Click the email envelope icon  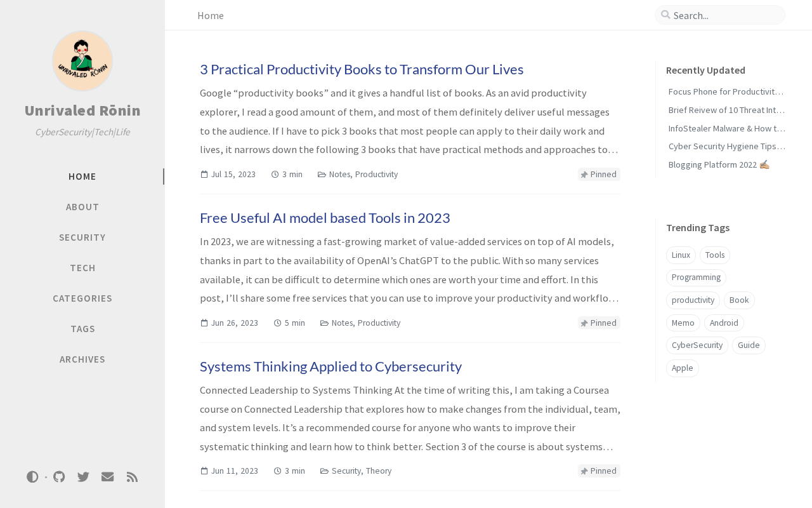(x=108, y=477)
